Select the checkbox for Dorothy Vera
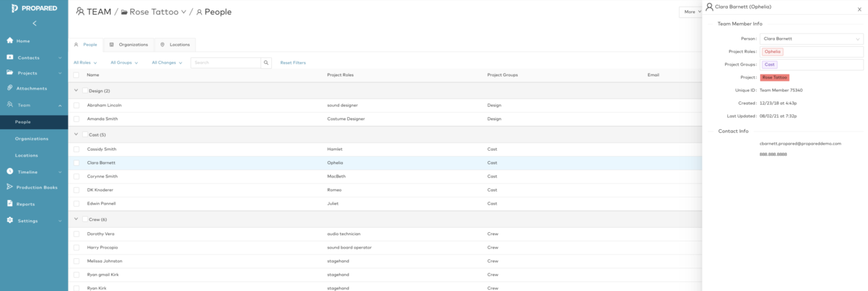Image resolution: width=868 pixels, height=291 pixels. click(x=76, y=234)
